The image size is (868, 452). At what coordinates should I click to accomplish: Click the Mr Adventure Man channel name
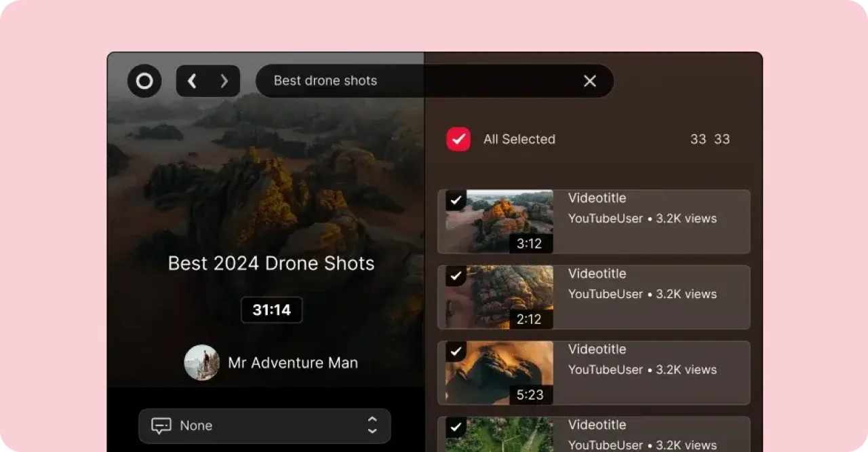[x=292, y=363]
